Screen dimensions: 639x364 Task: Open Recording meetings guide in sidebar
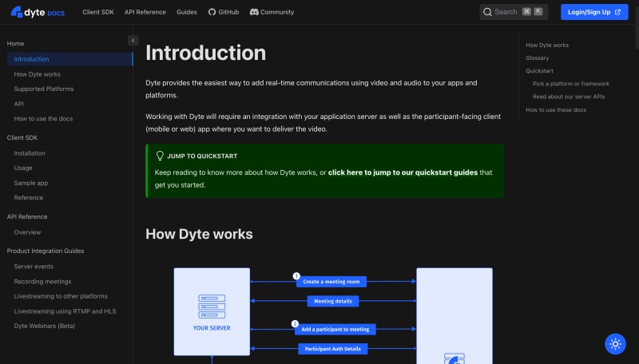(x=42, y=282)
